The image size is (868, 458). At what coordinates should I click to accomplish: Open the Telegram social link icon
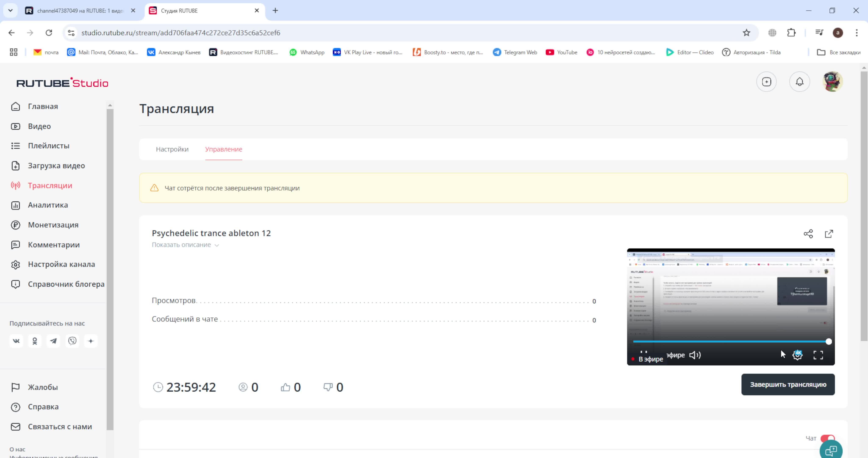[53, 341]
